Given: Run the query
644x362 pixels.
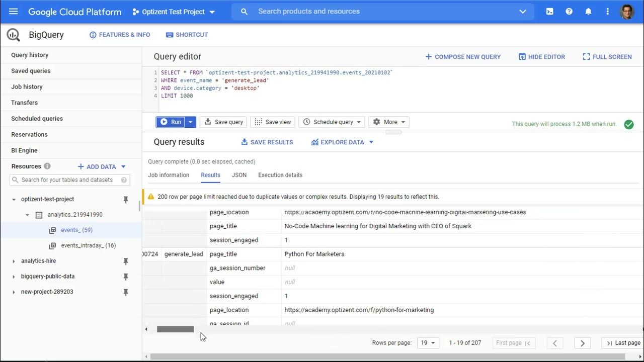Looking at the screenshot, I should pos(171,122).
